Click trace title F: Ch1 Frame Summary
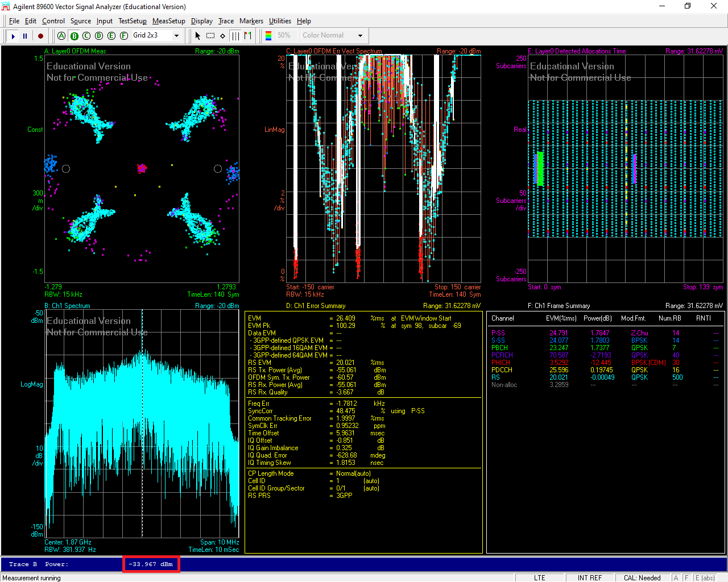 tap(559, 306)
